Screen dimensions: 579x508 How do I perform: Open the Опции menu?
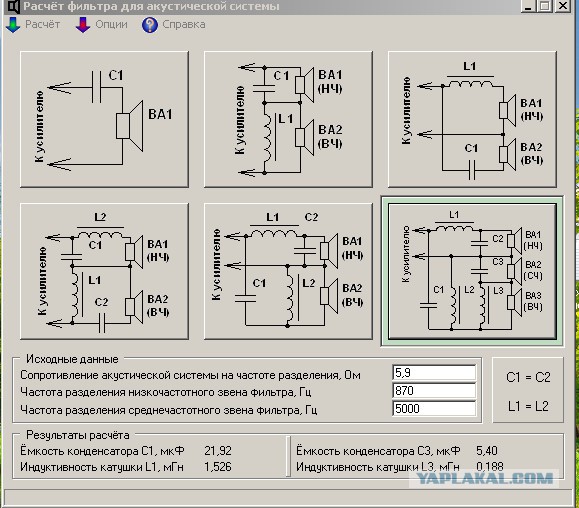click(x=111, y=24)
